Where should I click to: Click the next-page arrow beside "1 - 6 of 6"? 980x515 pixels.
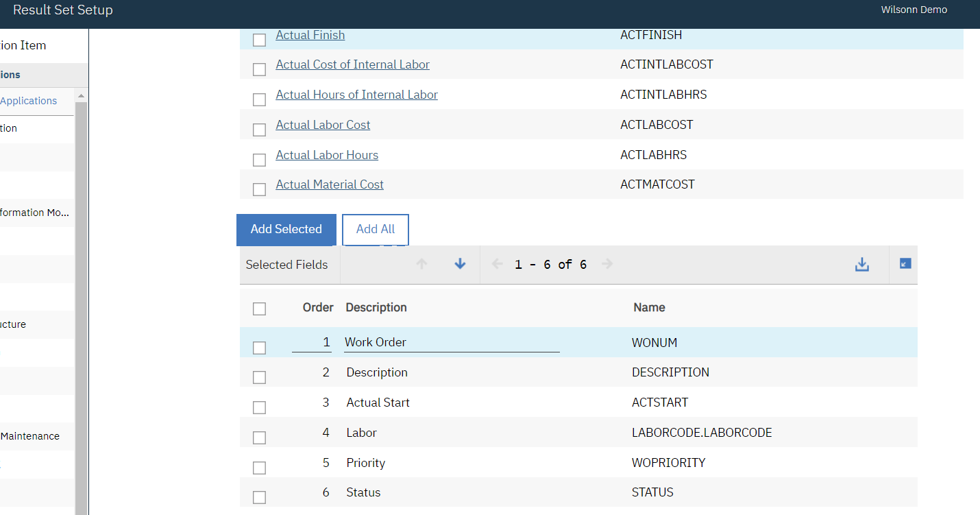(607, 264)
